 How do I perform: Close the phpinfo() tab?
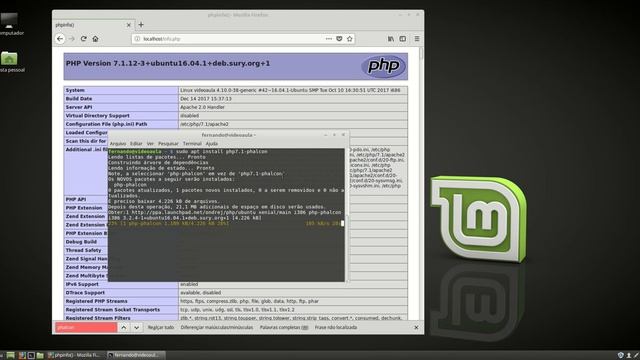[x=129, y=25]
